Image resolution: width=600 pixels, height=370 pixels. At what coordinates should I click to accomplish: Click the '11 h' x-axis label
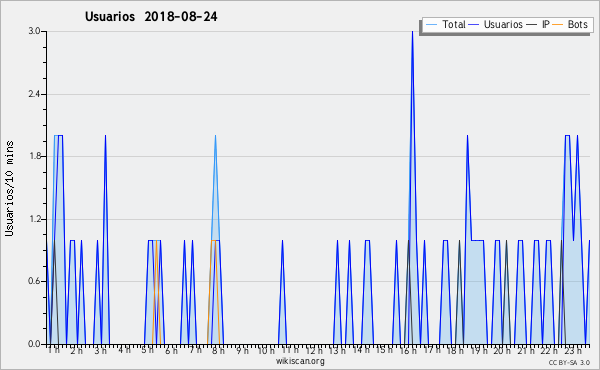tap(290, 350)
